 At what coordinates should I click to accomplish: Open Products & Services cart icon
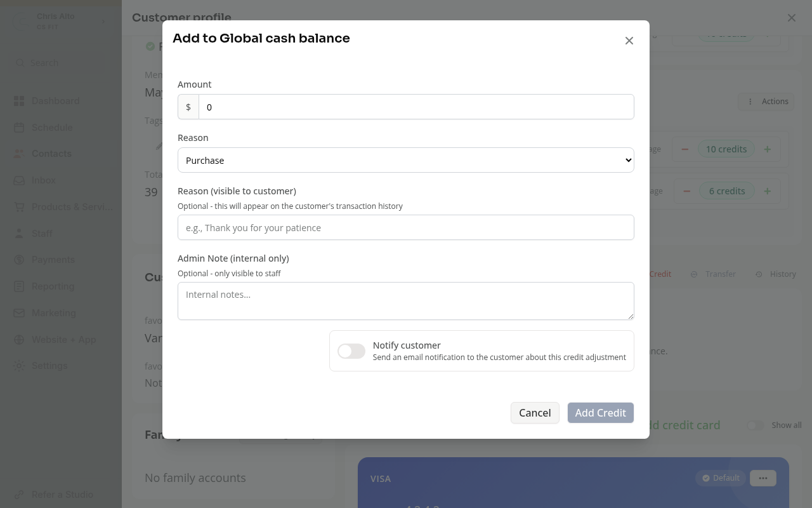(x=19, y=207)
